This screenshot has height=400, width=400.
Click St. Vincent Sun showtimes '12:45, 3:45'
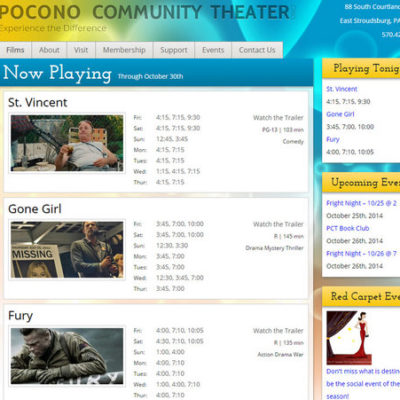pyautogui.click(x=172, y=139)
